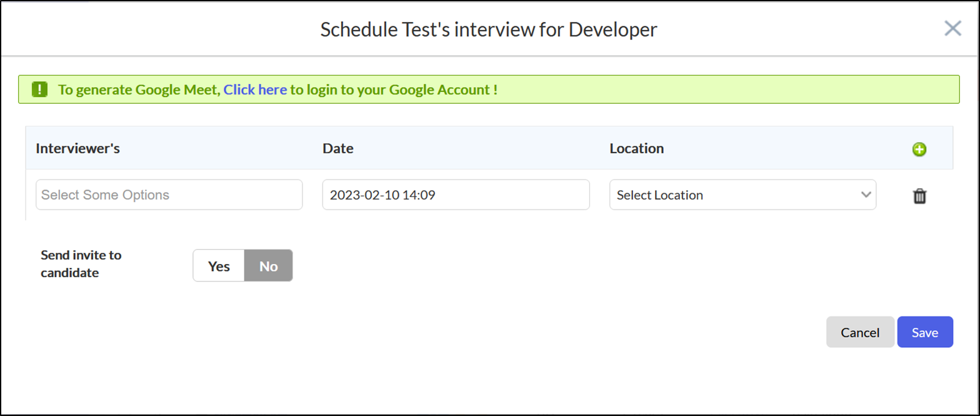This screenshot has height=416, width=980.
Task: Click the chevron arrow on the Location dropdown
Action: (x=866, y=195)
